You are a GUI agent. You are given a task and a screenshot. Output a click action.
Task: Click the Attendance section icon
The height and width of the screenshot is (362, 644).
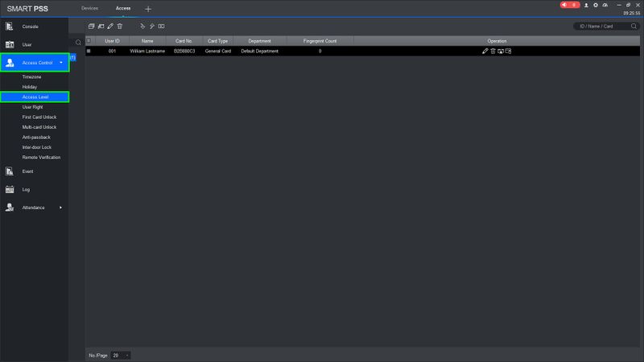(10, 208)
